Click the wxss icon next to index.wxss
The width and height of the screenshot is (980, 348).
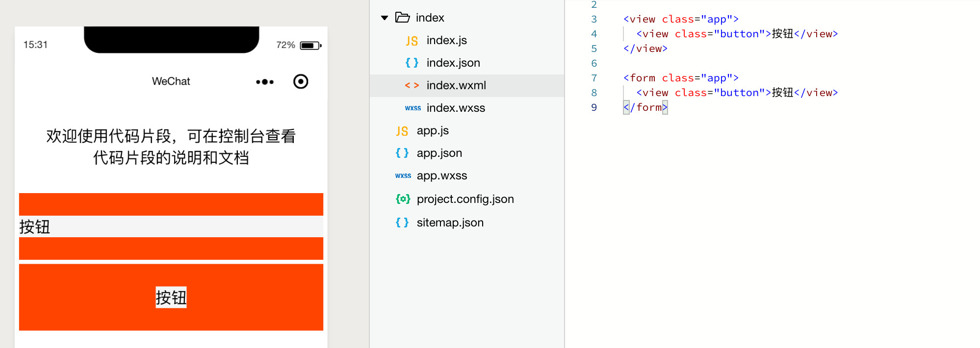(413, 108)
